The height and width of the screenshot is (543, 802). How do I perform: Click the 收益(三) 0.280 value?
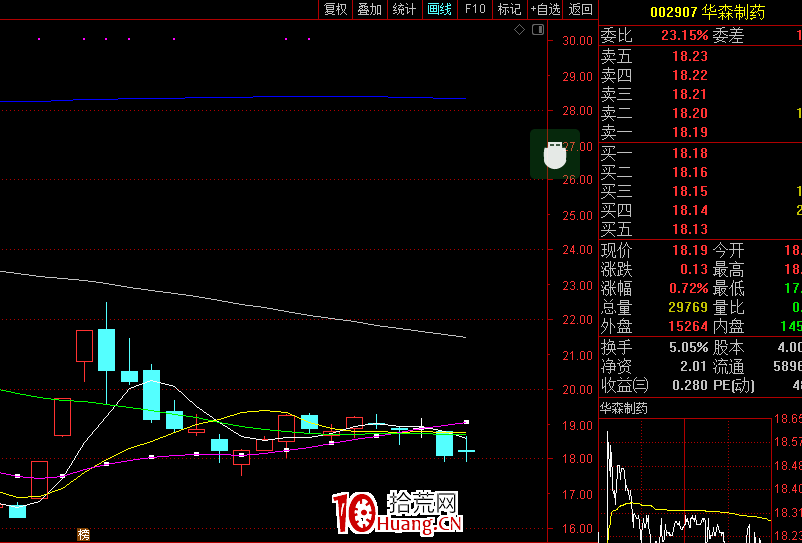click(690, 385)
